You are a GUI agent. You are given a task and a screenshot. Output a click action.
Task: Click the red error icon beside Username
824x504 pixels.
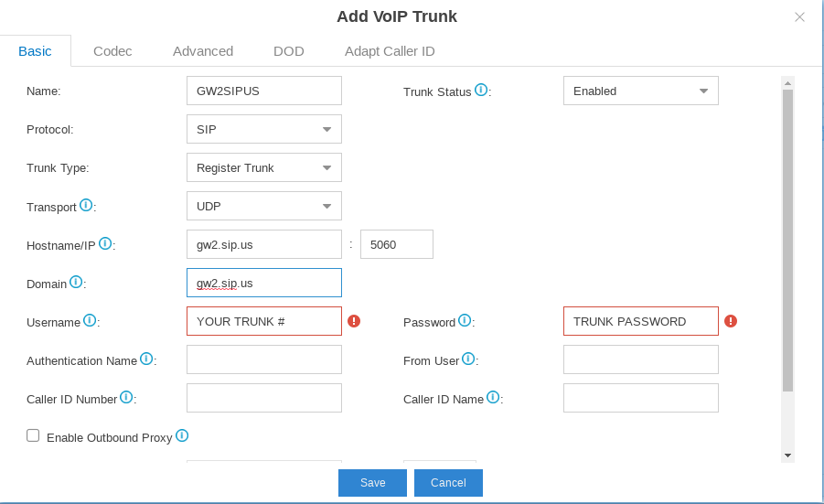coord(354,321)
